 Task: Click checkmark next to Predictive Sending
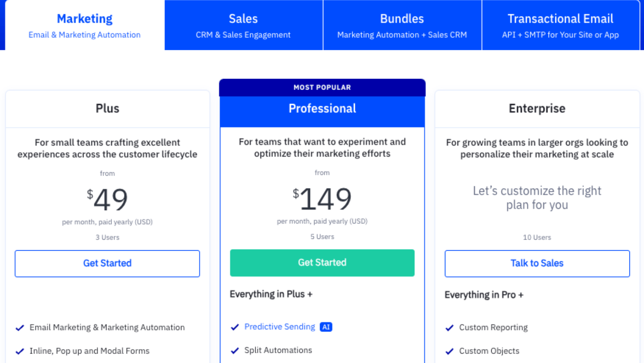(x=235, y=327)
